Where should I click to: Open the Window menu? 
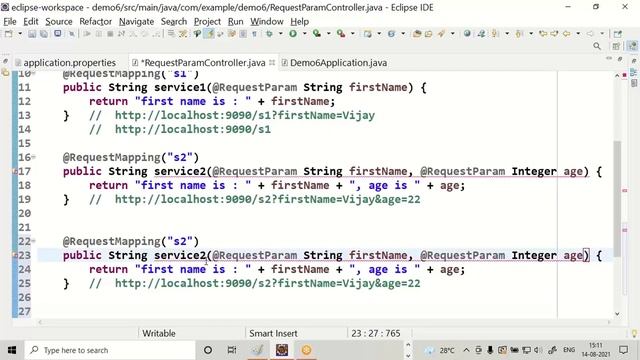pos(267,22)
